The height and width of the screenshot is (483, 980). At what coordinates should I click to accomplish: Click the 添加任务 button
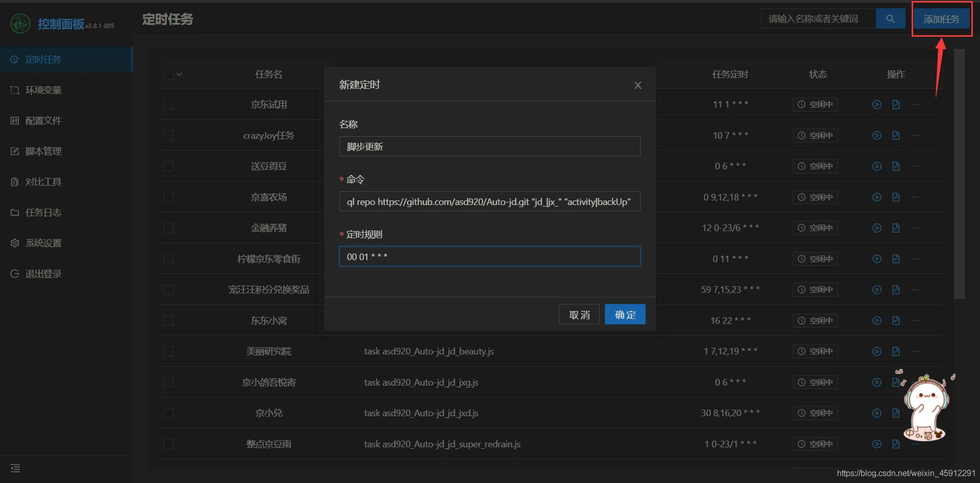pos(941,19)
